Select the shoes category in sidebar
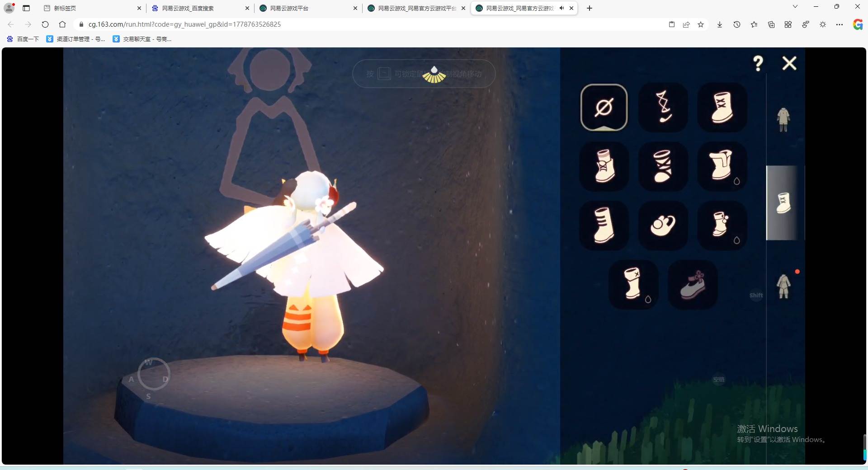Image resolution: width=868 pixels, height=470 pixels. tap(783, 203)
